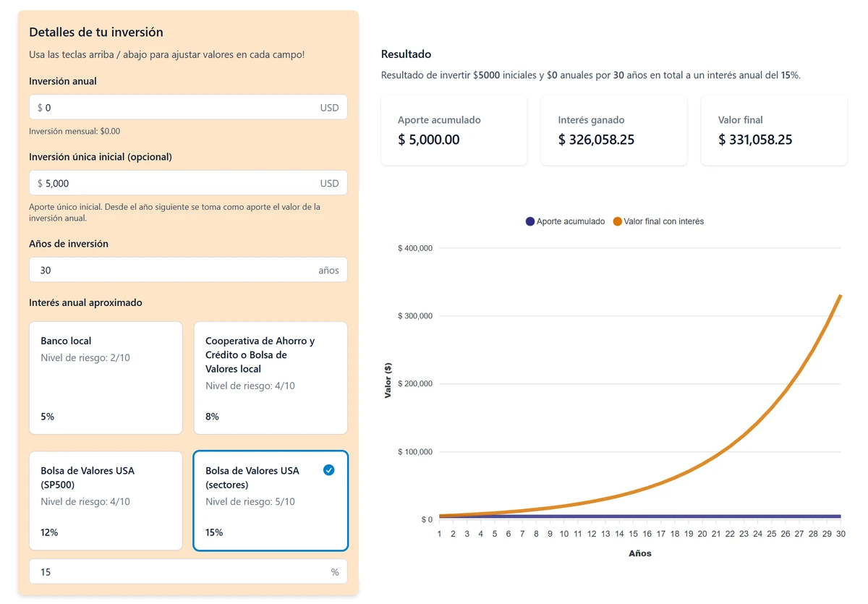Select the Banco local 5% option
Viewport: 868px width, 604px height.
[x=106, y=378]
